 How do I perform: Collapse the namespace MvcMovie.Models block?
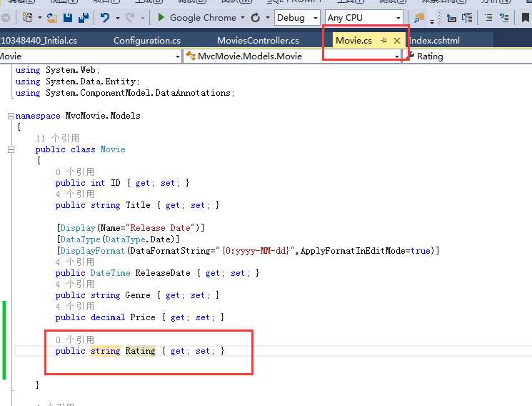coord(11,117)
